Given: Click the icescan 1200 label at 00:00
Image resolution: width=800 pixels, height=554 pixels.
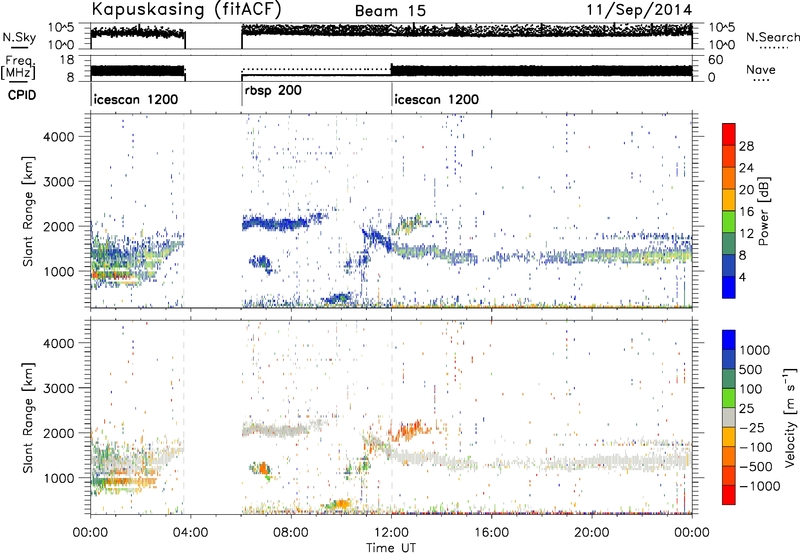Looking at the screenshot, I should 136,99.
